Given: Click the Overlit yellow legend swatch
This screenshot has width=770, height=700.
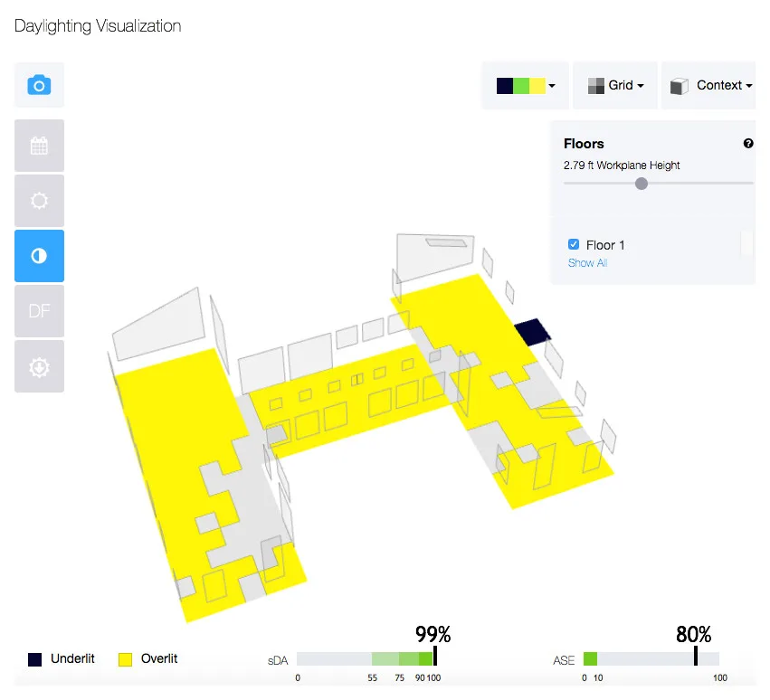Looking at the screenshot, I should [125, 659].
